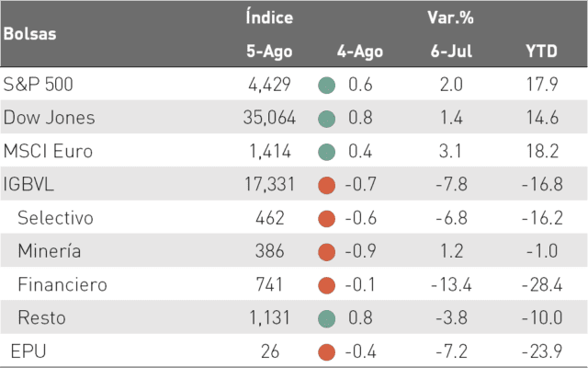Click the green dot in Resto row
The height and width of the screenshot is (368, 588).
[x=327, y=319]
